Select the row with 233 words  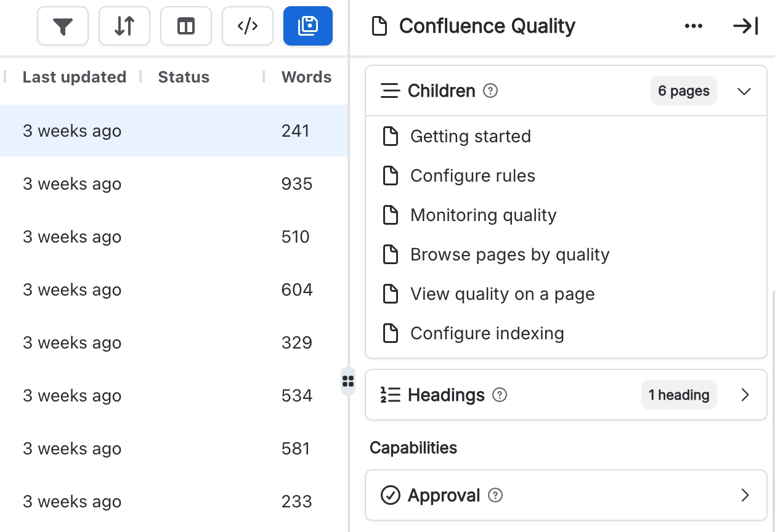pos(174,501)
